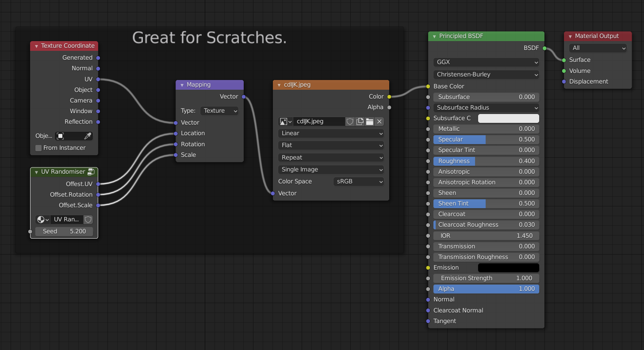Click Generated output socket on Texture Coordinate
The height and width of the screenshot is (350, 644).
(98, 57)
